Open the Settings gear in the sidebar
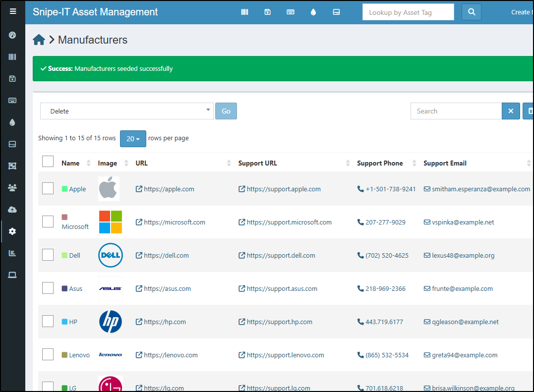This screenshot has width=534, height=392. [13, 231]
